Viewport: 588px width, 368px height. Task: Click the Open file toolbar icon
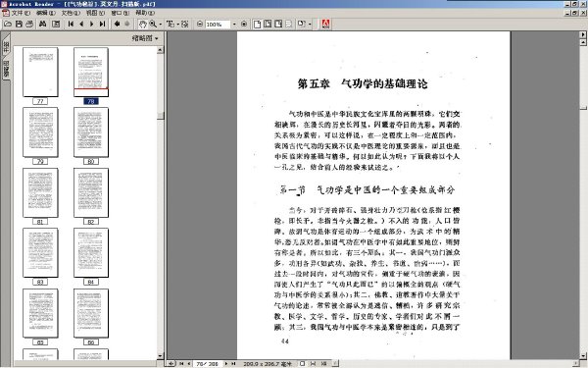pyautogui.click(x=8, y=24)
